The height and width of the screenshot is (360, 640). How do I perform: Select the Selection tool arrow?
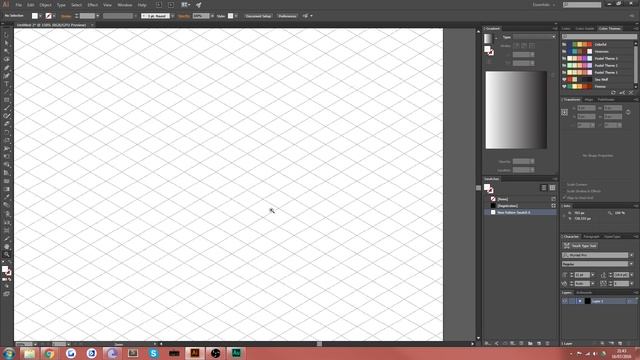tap(6, 35)
